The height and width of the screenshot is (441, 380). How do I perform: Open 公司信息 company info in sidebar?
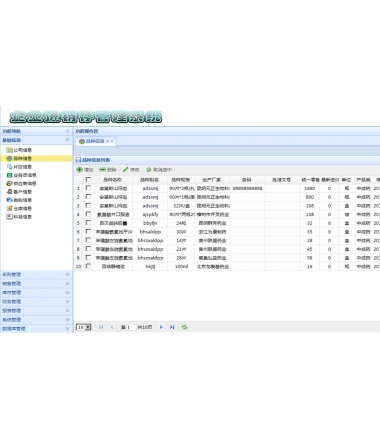(x=20, y=150)
